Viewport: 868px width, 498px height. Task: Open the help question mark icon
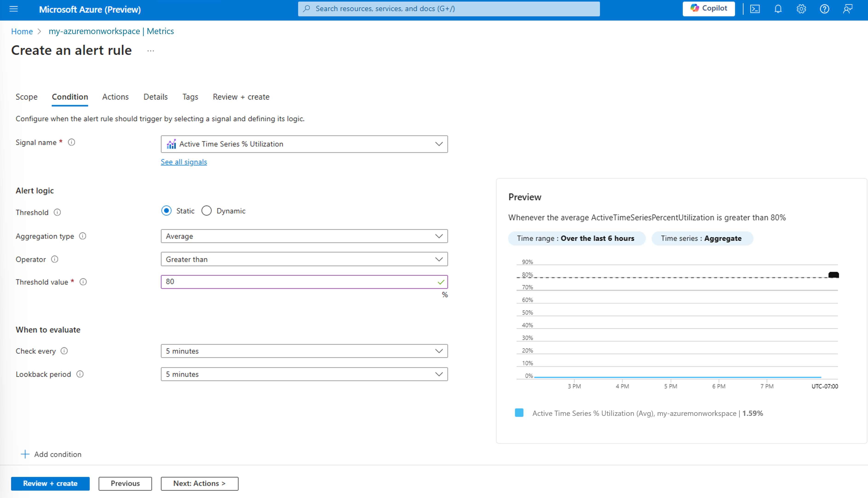click(824, 9)
